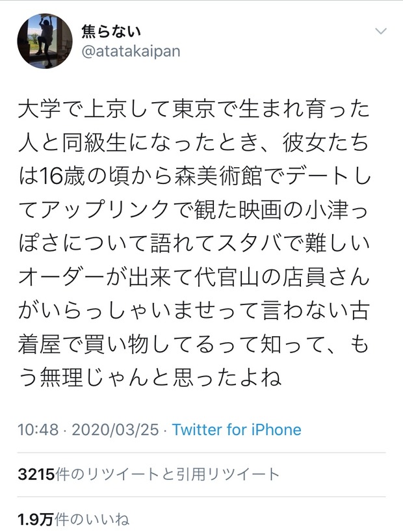View the 3215 retweets count
The image size is (403, 532).
coord(35,475)
